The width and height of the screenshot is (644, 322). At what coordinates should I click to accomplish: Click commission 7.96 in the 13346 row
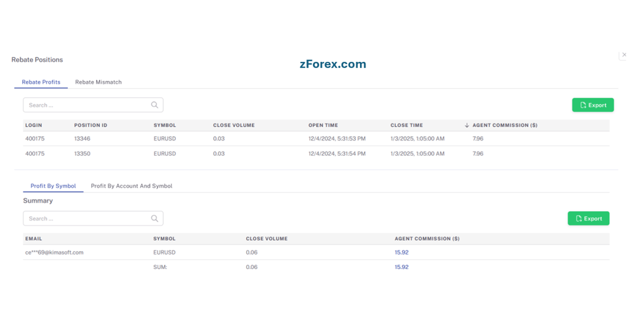478,139
